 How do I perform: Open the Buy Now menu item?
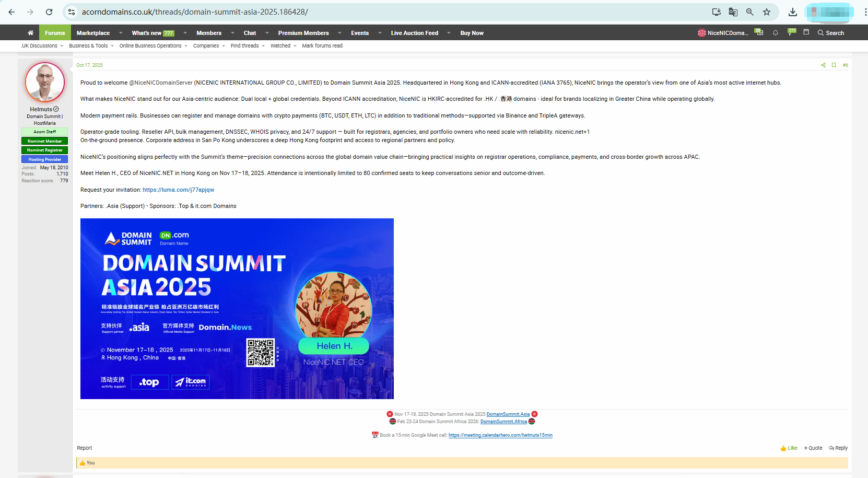(472, 33)
